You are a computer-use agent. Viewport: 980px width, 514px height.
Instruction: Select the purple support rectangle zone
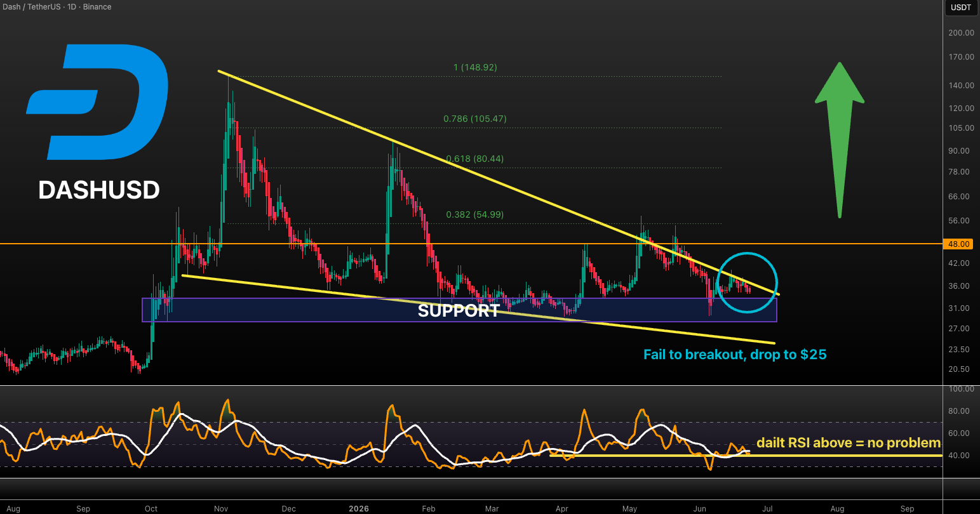pos(459,310)
